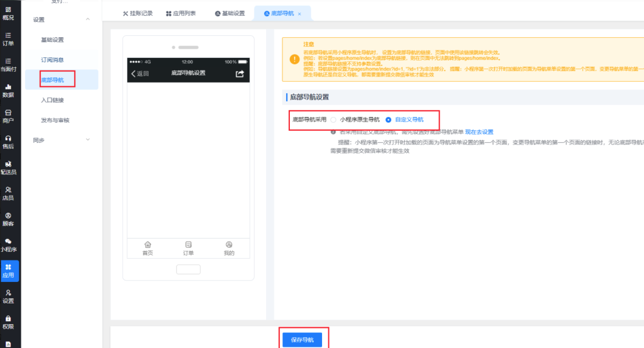Collapse the 设置 section in side menu
644x348 pixels.
(87, 20)
